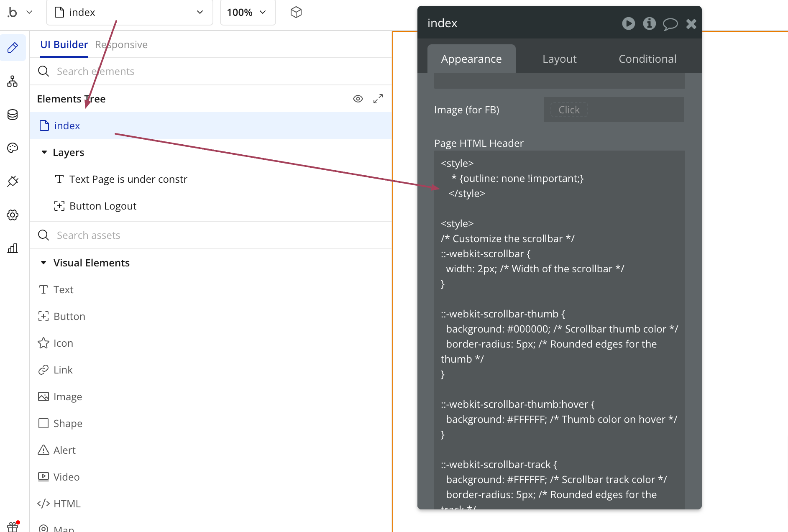Open the Layout tab
The height and width of the screenshot is (532, 788).
560,59
